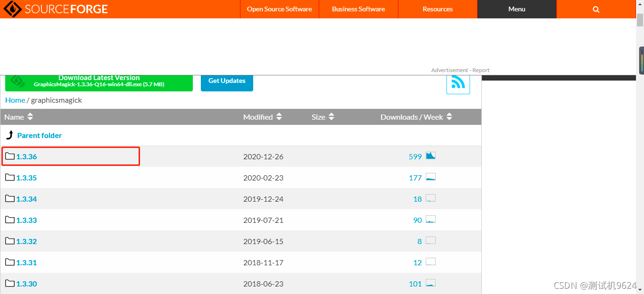Click the page vertical scrollbar thumb
644x294 pixels.
tap(640, 20)
